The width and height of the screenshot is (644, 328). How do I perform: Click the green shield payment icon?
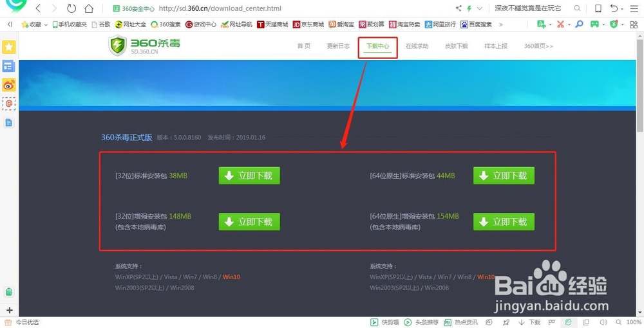[614, 24]
